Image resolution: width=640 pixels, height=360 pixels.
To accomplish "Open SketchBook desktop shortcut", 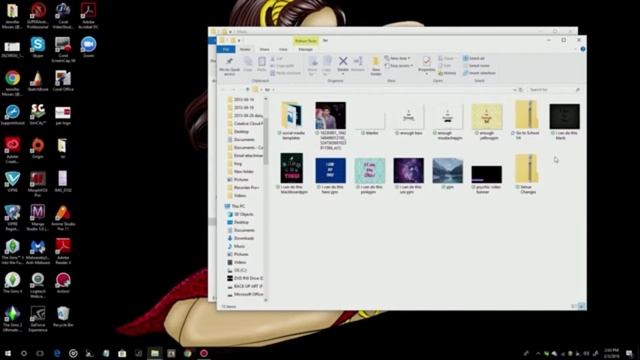I will click(38, 80).
